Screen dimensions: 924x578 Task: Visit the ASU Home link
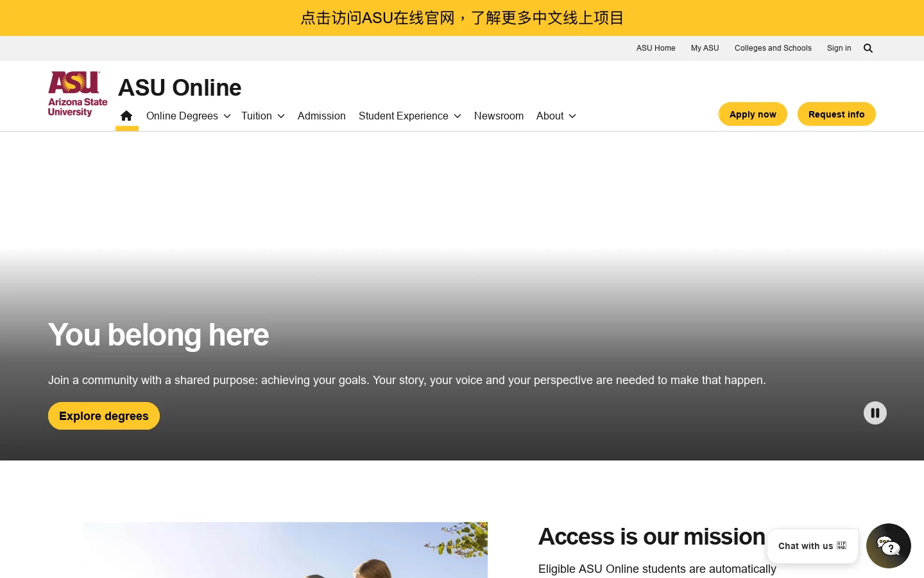(x=656, y=48)
